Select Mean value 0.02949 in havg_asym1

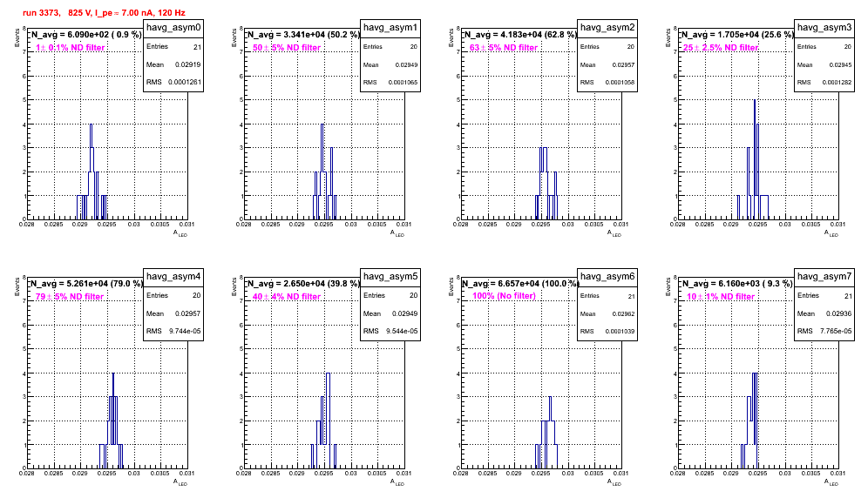[406, 64]
